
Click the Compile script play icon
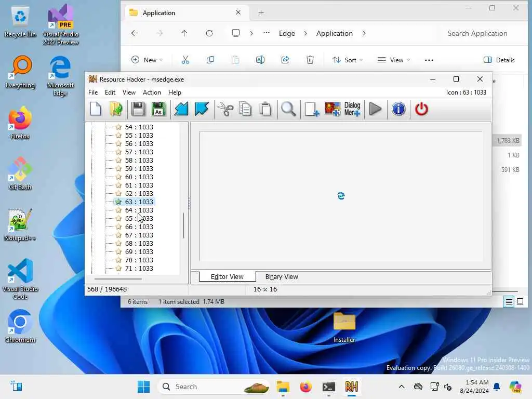click(375, 109)
